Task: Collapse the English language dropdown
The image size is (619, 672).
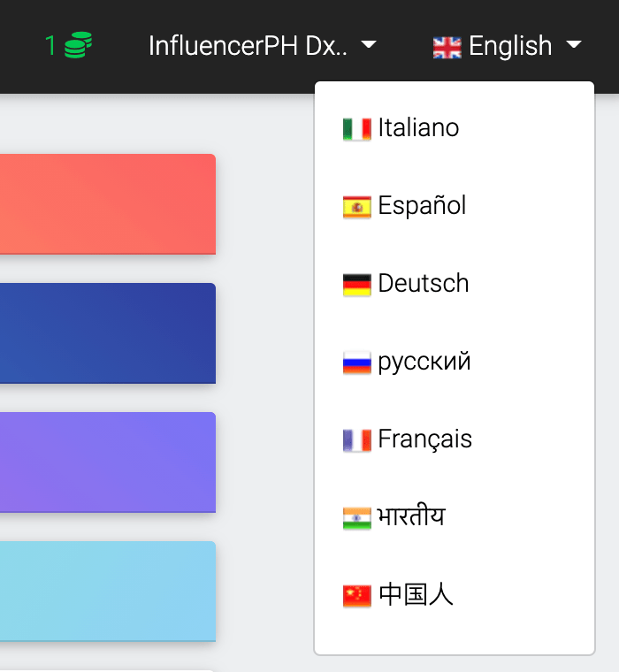Action: click(x=508, y=46)
